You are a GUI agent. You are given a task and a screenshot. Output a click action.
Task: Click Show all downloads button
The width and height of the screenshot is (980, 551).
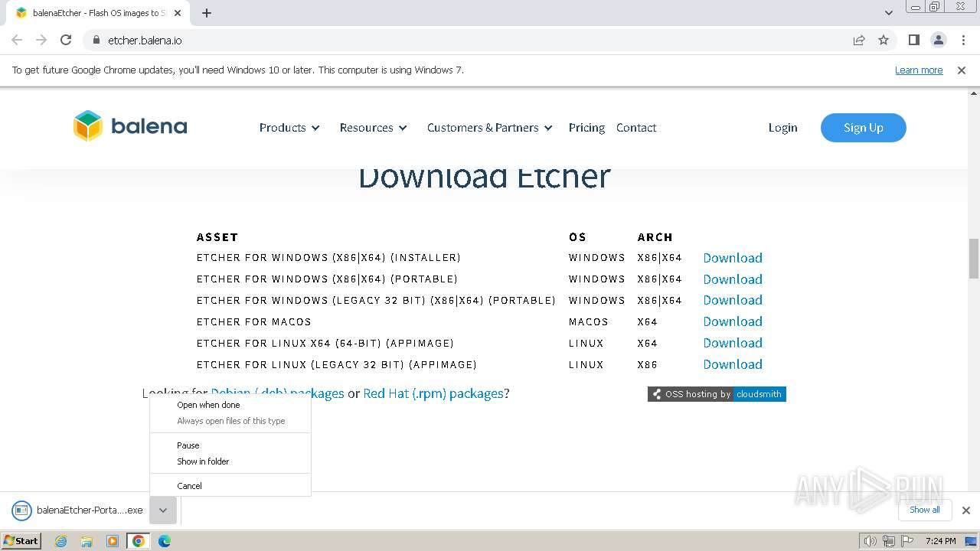[x=925, y=510]
